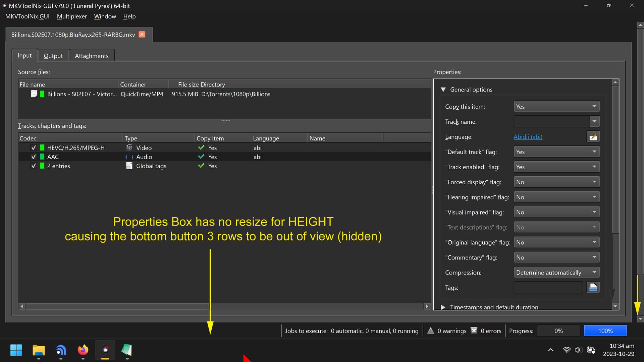The height and width of the screenshot is (362, 644).
Task: Uncheck the 2 entries global tags checkbox
Action: click(34, 166)
